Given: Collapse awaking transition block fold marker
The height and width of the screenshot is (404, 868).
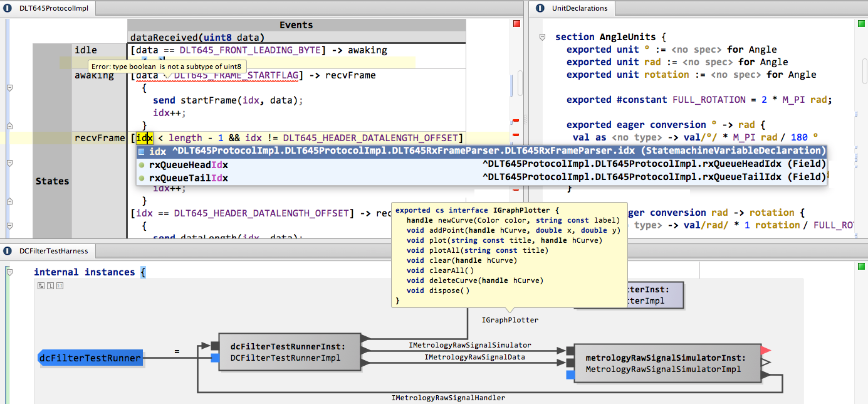Looking at the screenshot, I should (9, 88).
